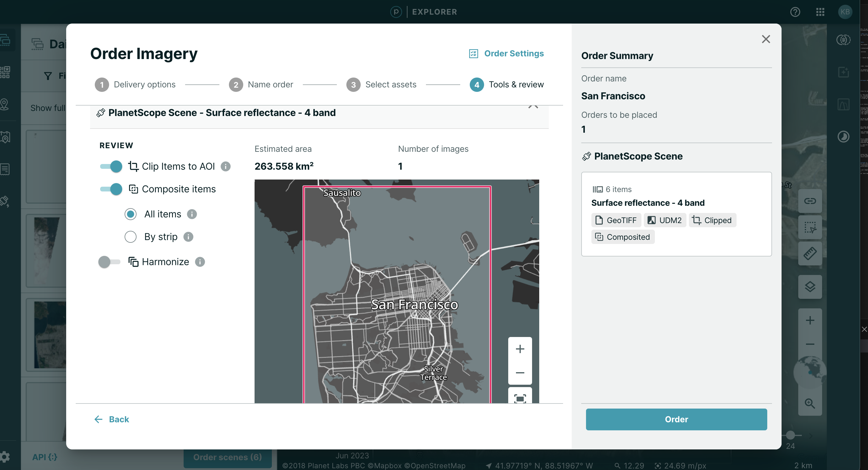Click the Order scenes (6) background button
This screenshot has height=470, width=868.
coord(227,457)
